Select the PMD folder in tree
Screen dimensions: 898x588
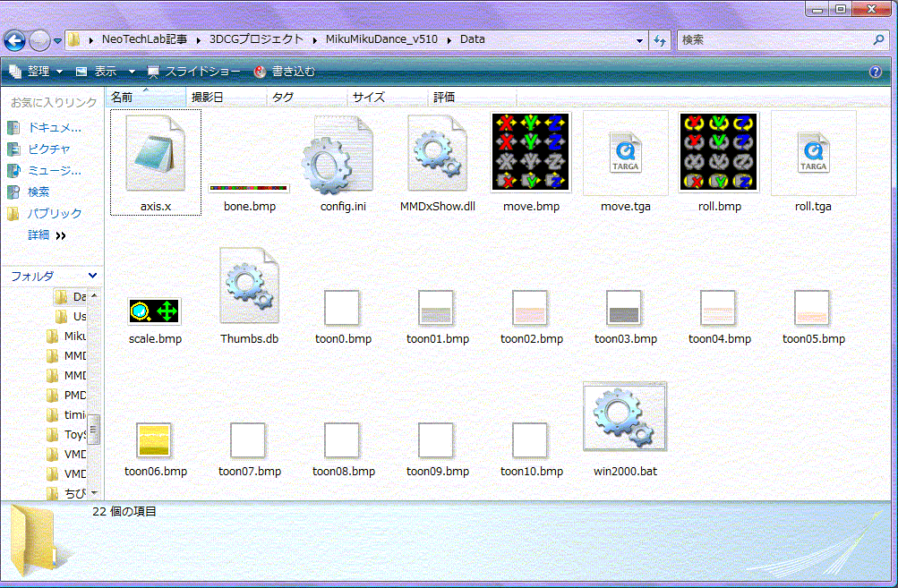[66, 395]
